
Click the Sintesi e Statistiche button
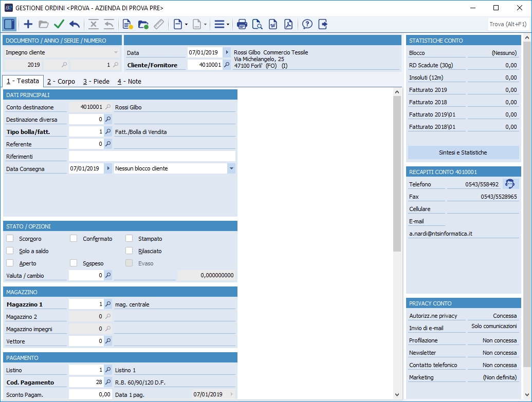pyautogui.click(x=463, y=152)
